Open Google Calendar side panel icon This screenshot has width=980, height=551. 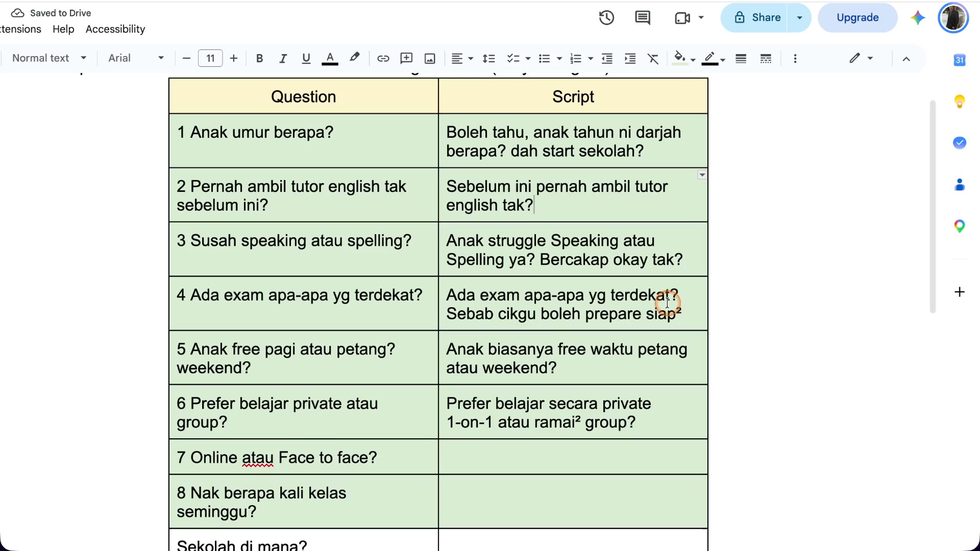coord(960,60)
